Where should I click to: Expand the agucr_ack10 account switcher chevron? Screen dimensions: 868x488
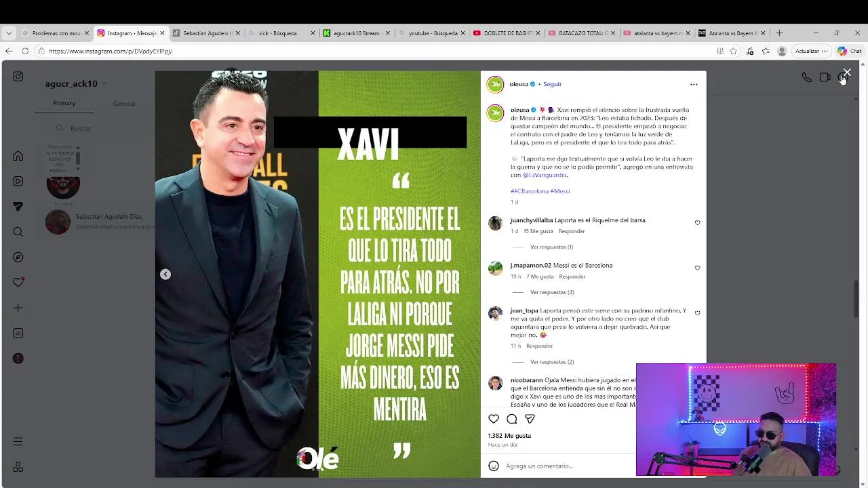coord(104,84)
